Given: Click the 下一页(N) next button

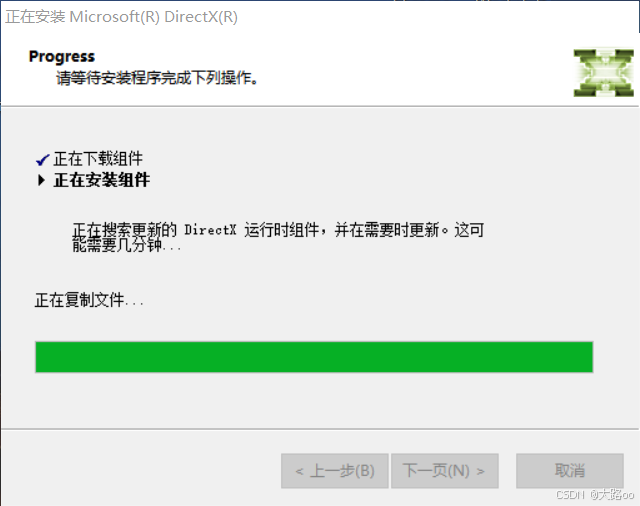Looking at the screenshot, I should 444,471.
